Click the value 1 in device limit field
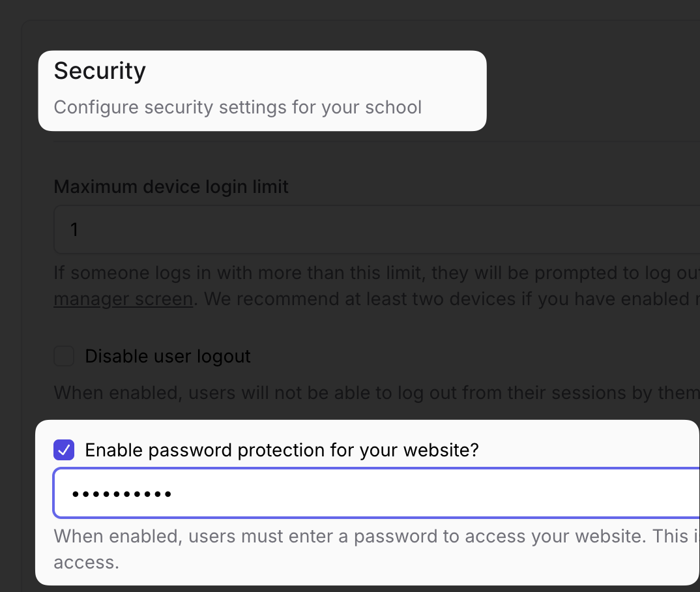 [74, 229]
